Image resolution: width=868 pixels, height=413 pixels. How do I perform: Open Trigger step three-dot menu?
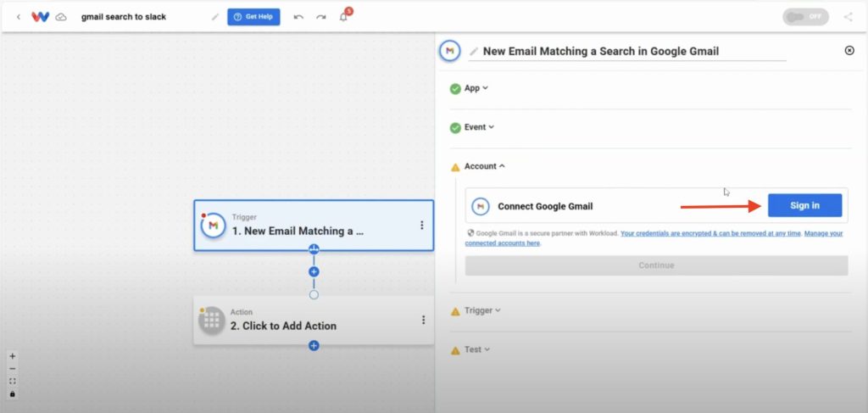[x=422, y=226]
